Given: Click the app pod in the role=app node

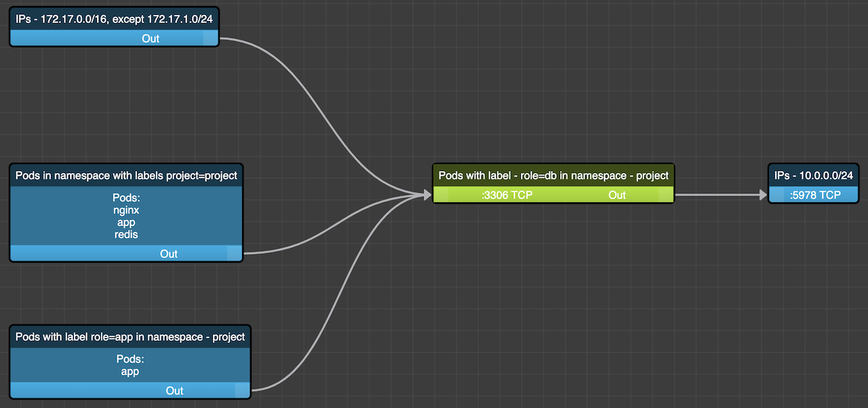Looking at the screenshot, I should point(130,371).
